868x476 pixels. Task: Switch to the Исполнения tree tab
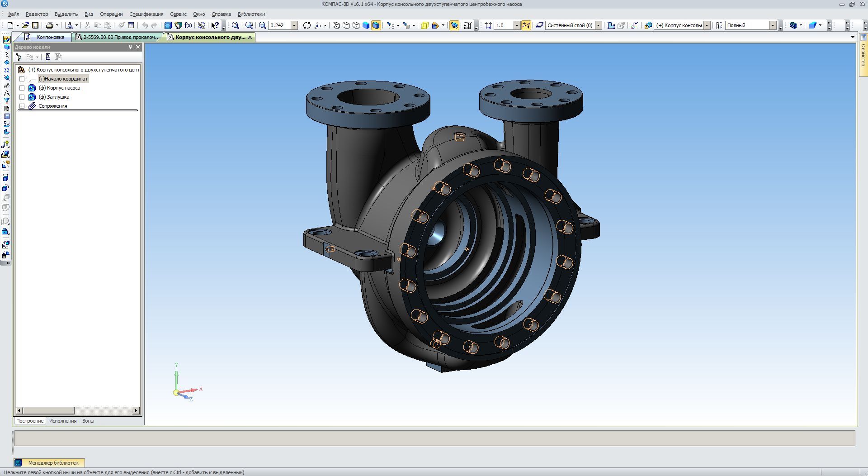coord(63,421)
